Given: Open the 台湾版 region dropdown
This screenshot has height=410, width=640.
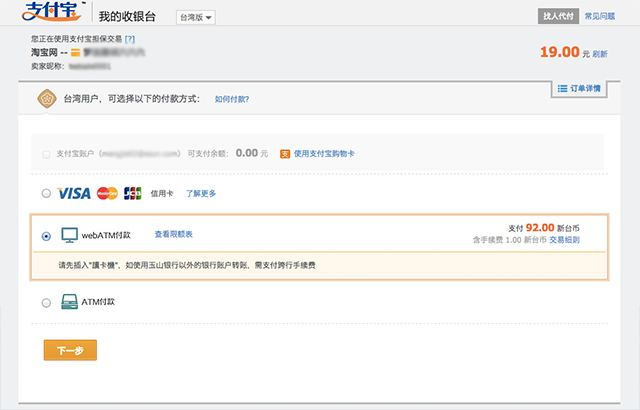Looking at the screenshot, I should point(196,18).
